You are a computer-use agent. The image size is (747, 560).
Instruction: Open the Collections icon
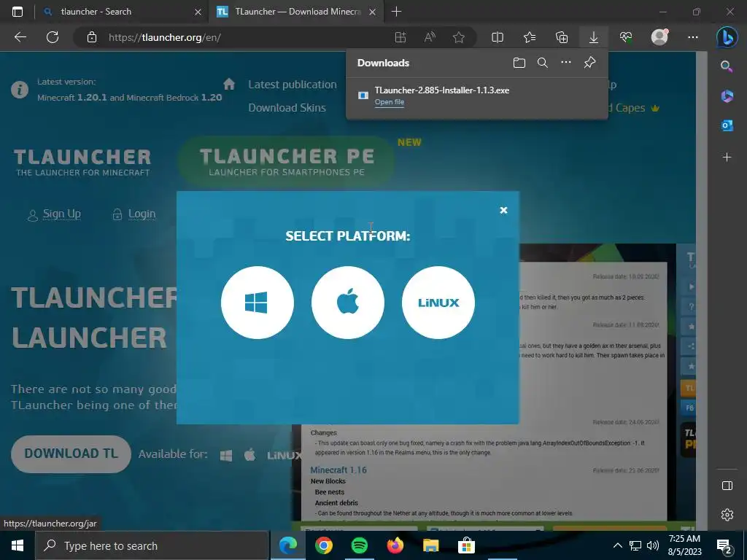point(562,37)
